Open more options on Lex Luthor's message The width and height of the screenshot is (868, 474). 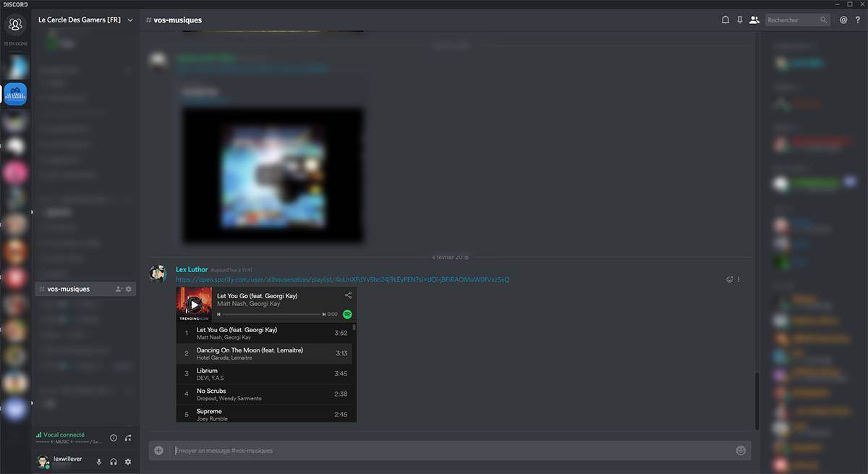[x=739, y=279]
